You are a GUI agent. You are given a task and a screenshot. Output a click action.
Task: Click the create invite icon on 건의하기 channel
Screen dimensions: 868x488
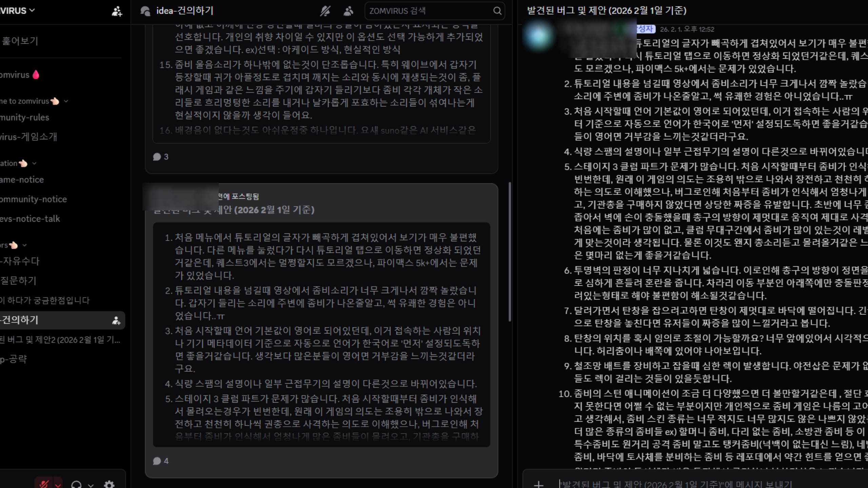coord(116,320)
